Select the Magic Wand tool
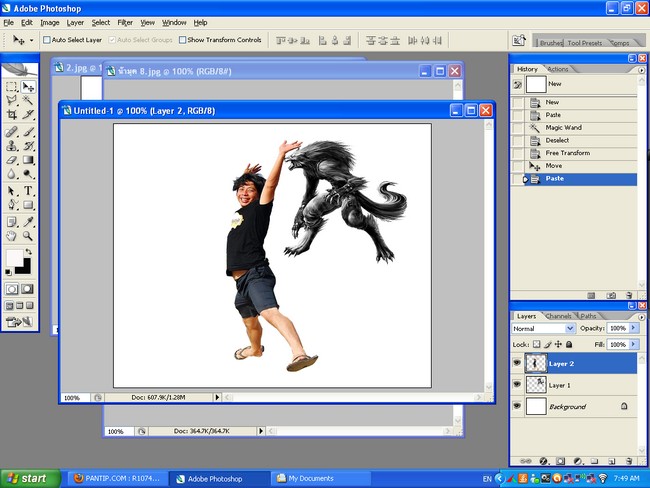 28,100
